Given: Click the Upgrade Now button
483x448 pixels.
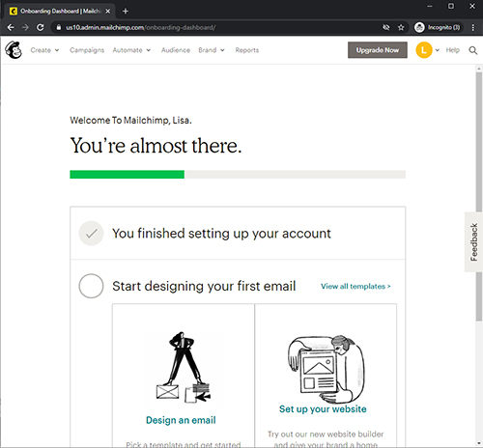Looking at the screenshot, I should pos(378,50).
